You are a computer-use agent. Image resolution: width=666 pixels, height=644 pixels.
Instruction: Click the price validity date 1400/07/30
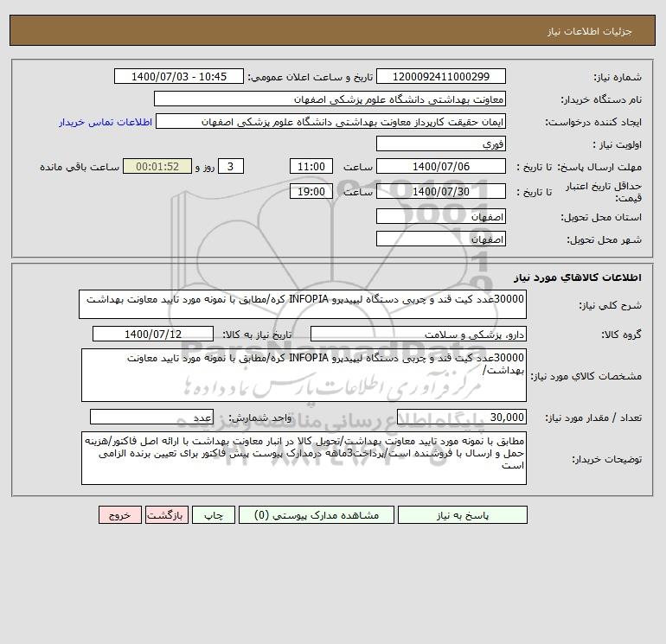441,191
